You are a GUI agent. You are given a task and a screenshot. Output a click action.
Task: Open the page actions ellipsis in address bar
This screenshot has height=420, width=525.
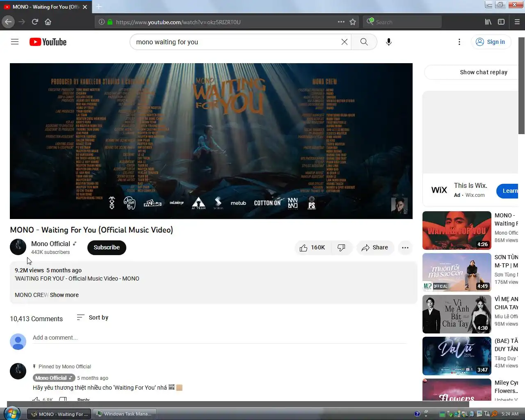click(341, 22)
